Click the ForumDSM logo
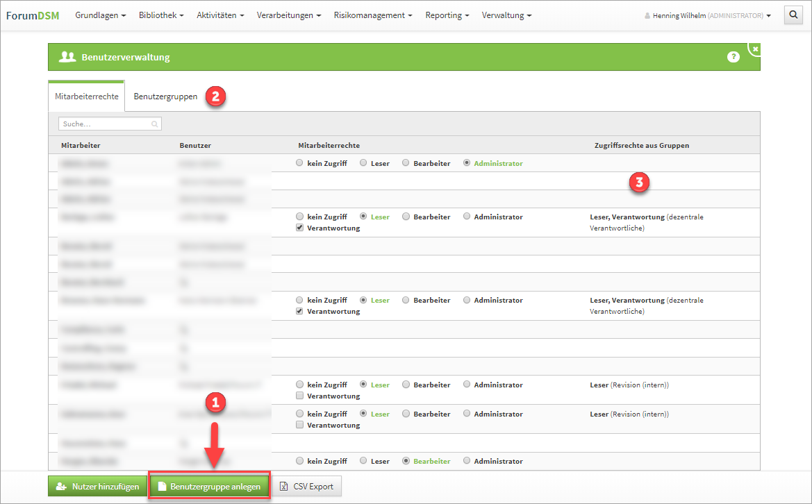The image size is (812, 504). pos(33,15)
